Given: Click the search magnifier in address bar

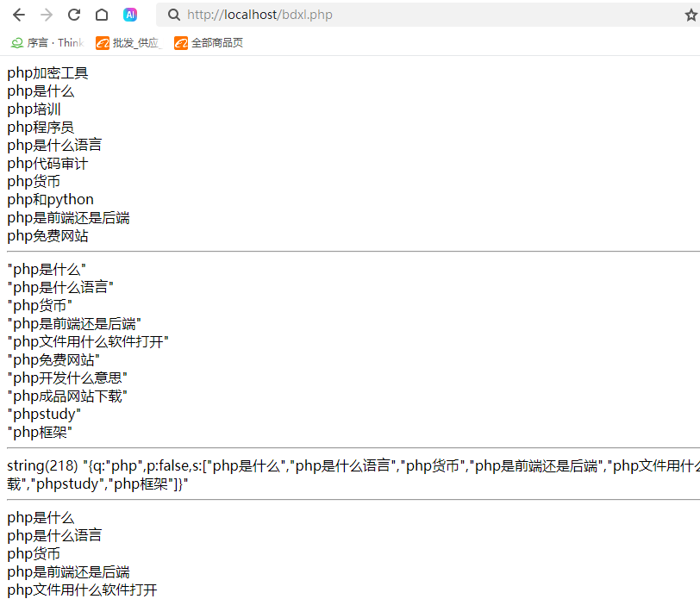Looking at the screenshot, I should click(x=174, y=16).
